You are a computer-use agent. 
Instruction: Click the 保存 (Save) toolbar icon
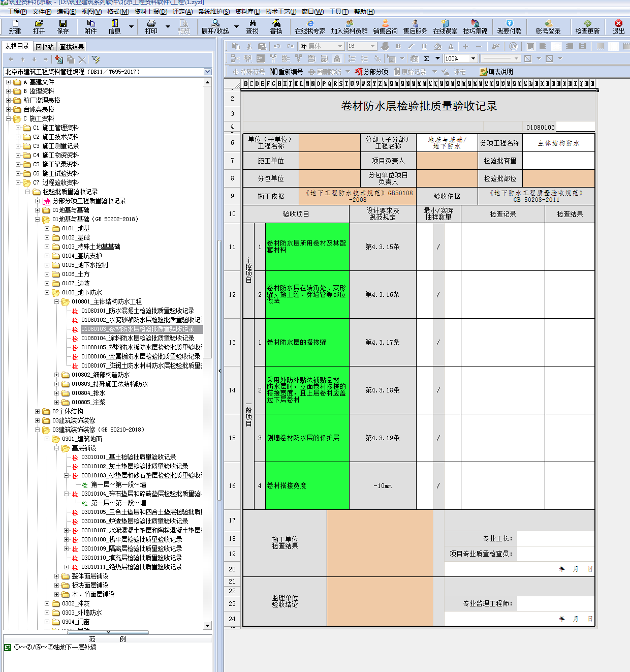63,26
